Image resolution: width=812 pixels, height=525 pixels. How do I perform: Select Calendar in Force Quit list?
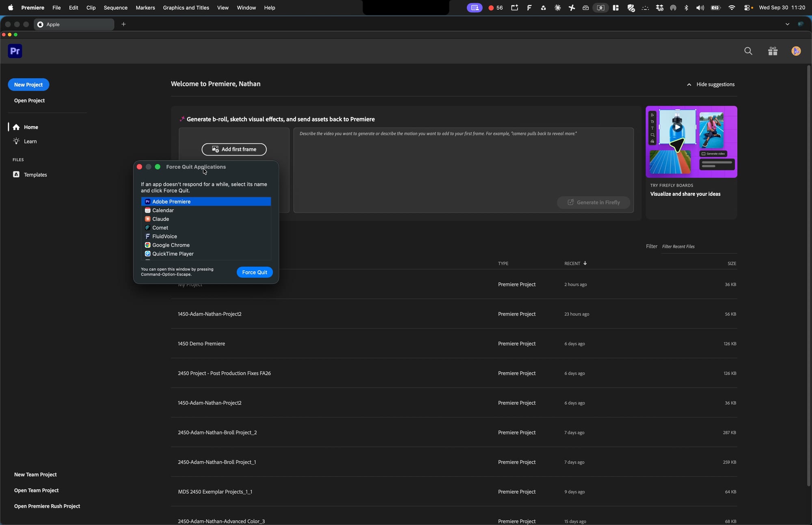click(x=206, y=210)
